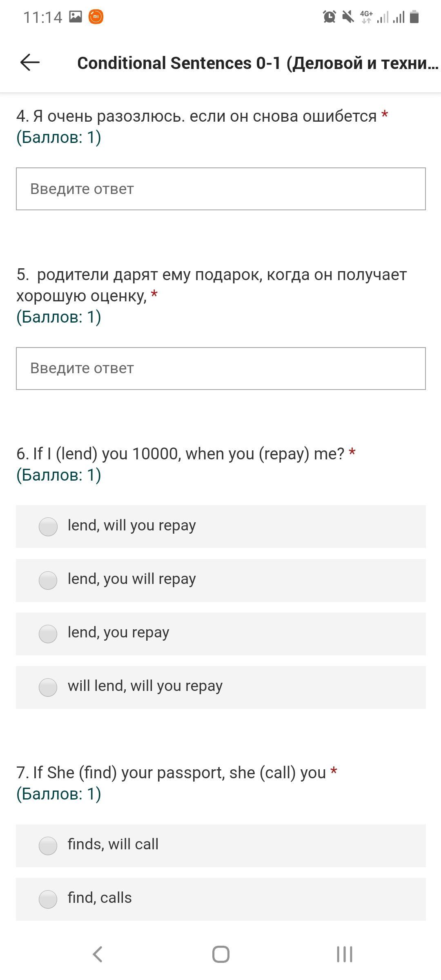This screenshot has width=441, height=980.
Task: Pick the "lend, you repay" radio button
Action: pyautogui.click(x=48, y=634)
